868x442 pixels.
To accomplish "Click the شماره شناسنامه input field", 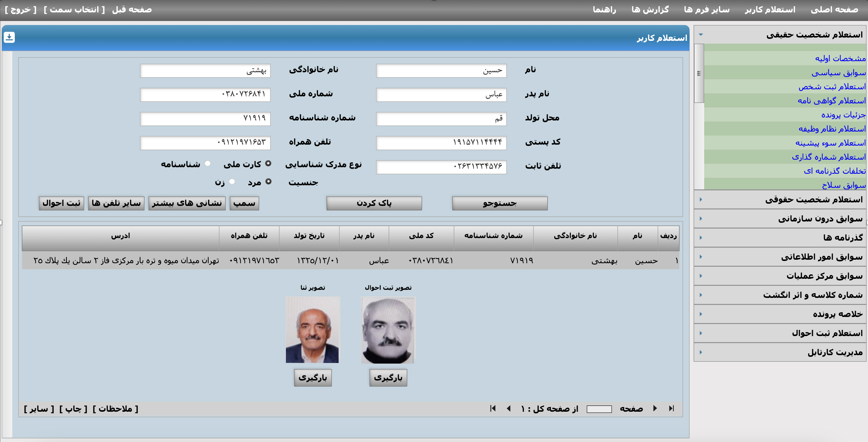I will point(205,119).
